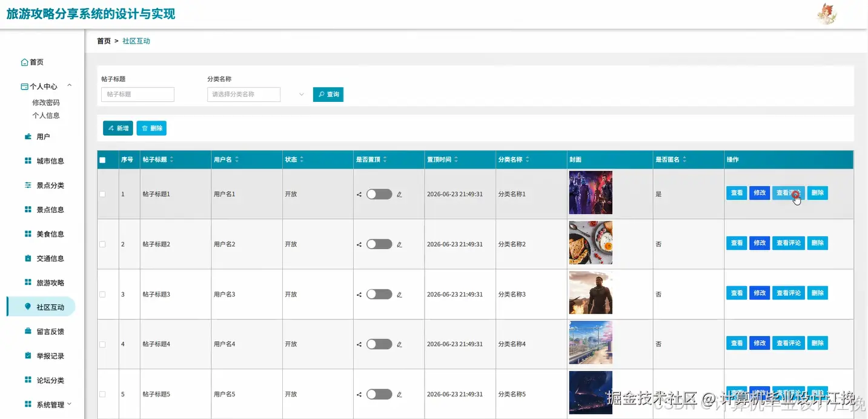Open the cover thumbnail of 帖子标题4
Image resolution: width=868 pixels, height=419 pixels.
pyautogui.click(x=591, y=343)
